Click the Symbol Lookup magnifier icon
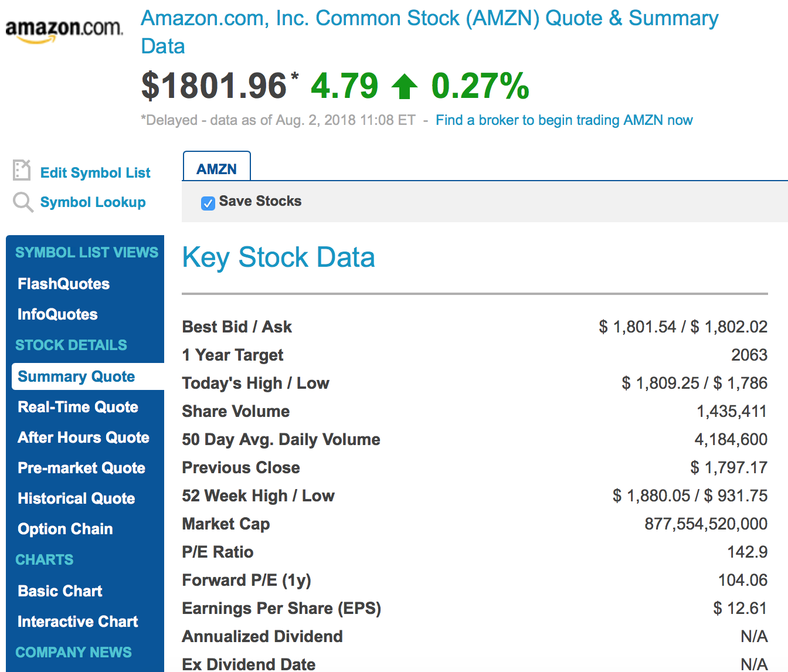 (x=23, y=202)
